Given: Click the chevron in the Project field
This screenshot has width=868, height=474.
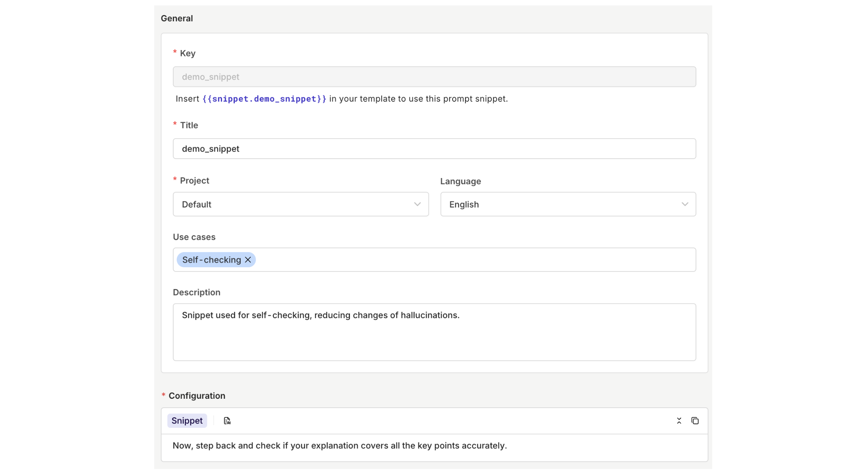Looking at the screenshot, I should pyautogui.click(x=417, y=204).
